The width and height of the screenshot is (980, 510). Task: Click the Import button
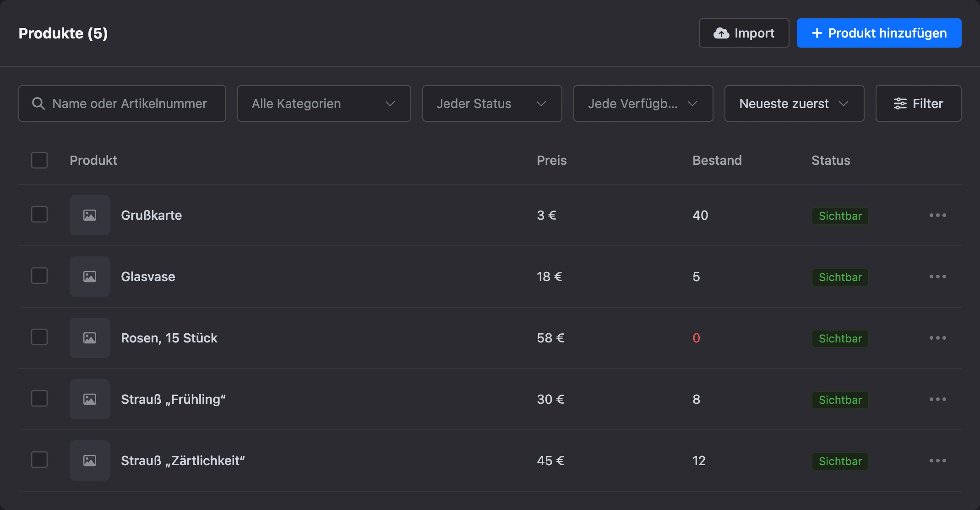(744, 33)
